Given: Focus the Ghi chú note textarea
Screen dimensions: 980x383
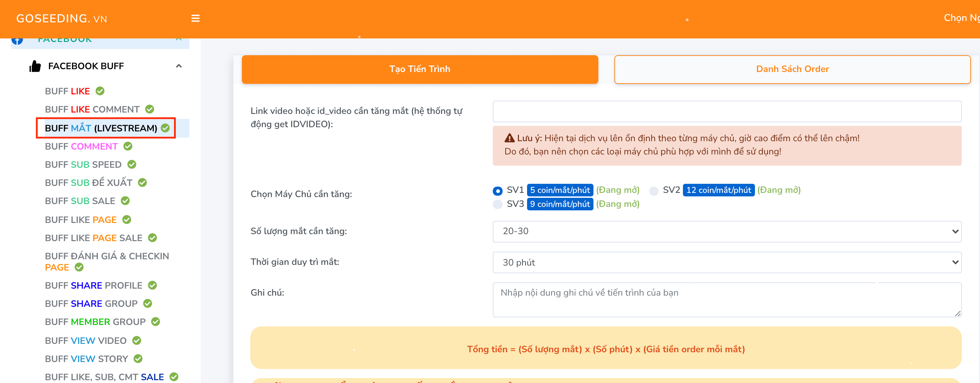Looking at the screenshot, I should (x=727, y=299).
